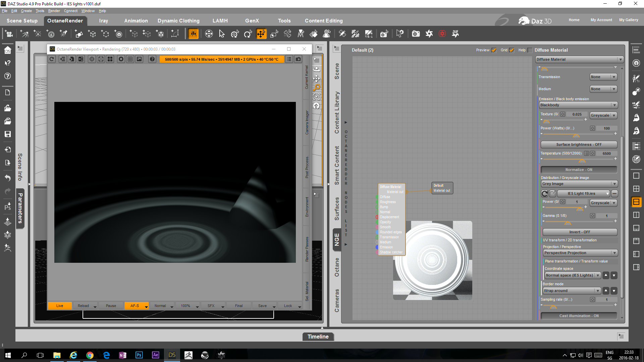Viewport: 644px width, 362px height.
Task: Toggle the Preview checkbox
Action: coord(494,50)
